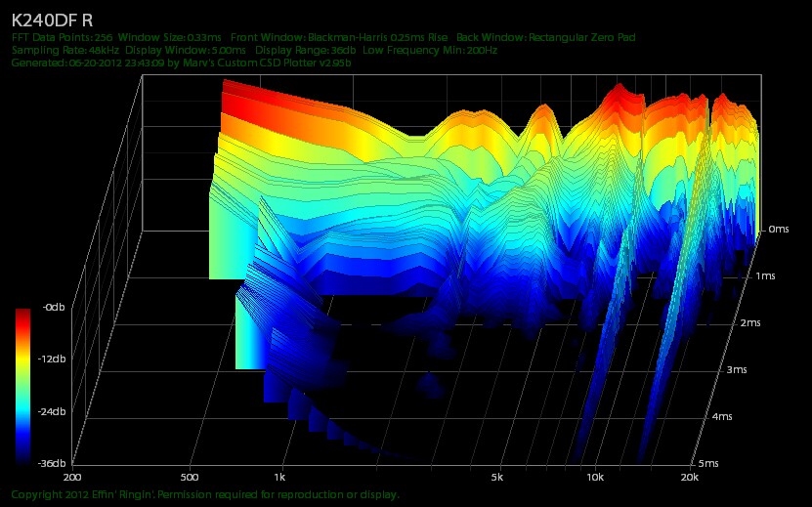This screenshot has height=507, width=812.
Task: Click the 5k frequency axis label
Action: click(x=496, y=477)
